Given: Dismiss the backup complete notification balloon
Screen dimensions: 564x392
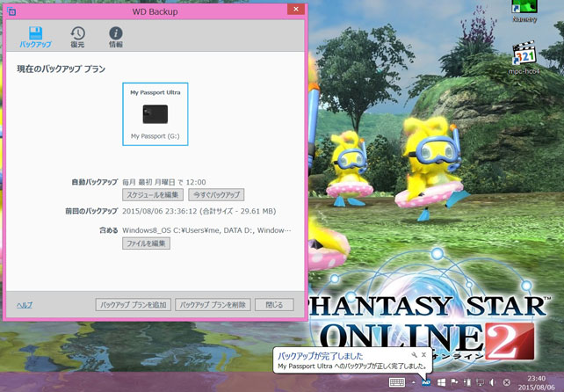Looking at the screenshot, I should click(x=423, y=355).
